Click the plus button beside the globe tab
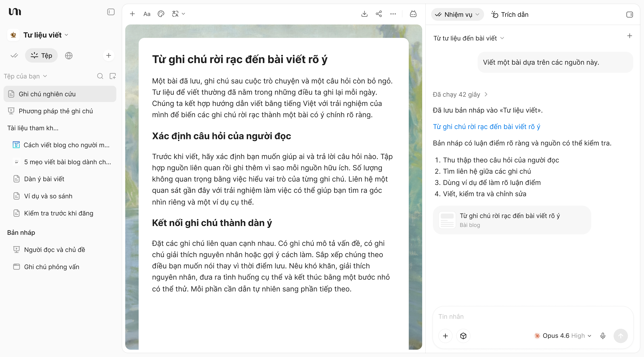This screenshot has width=644, height=357. (109, 55)
